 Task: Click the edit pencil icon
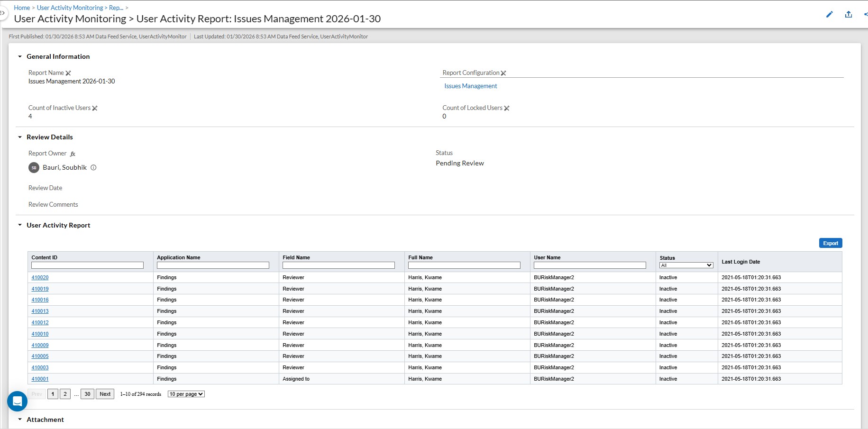[x=829, y=14]
